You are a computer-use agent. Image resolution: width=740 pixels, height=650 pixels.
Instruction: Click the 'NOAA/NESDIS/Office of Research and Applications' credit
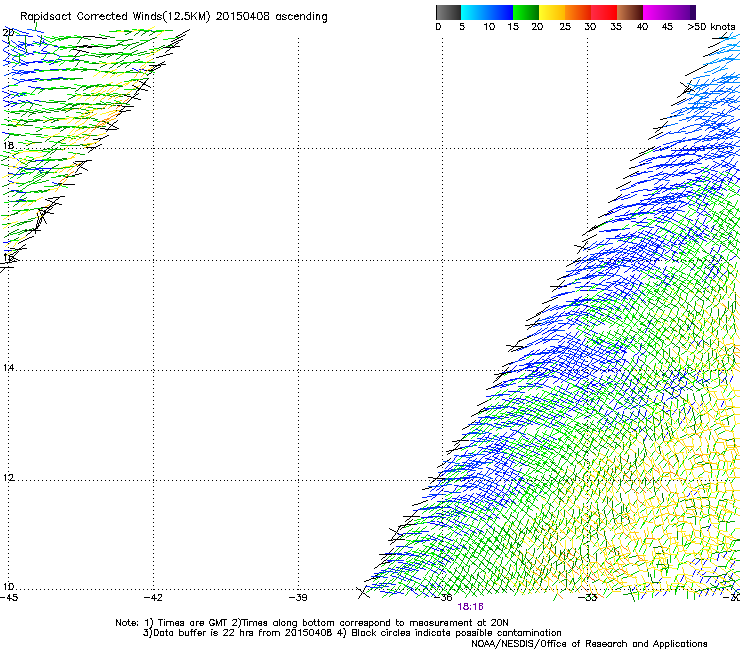click(589, 644)
